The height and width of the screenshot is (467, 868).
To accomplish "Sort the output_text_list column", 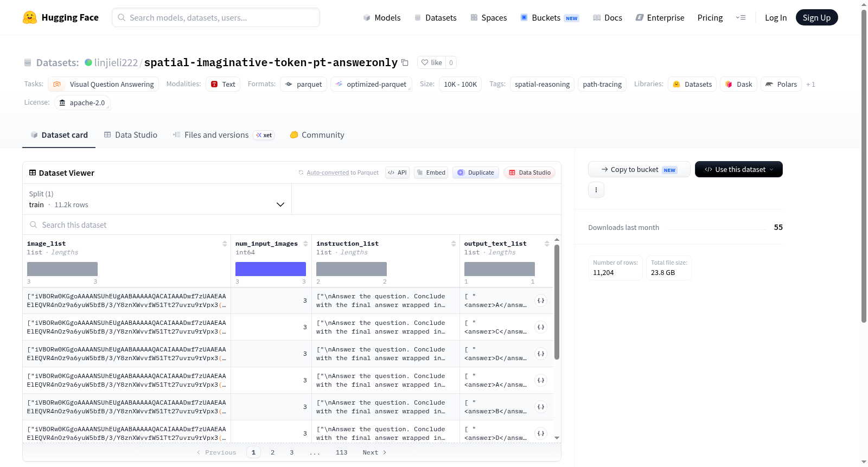I will [x=547, y=244].
